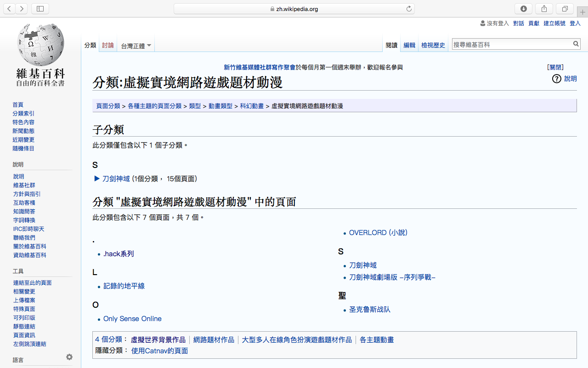Open IRC即時聊天 in the sidebar
The width and height of the screenshot is (588, 368).
[28, 229]
